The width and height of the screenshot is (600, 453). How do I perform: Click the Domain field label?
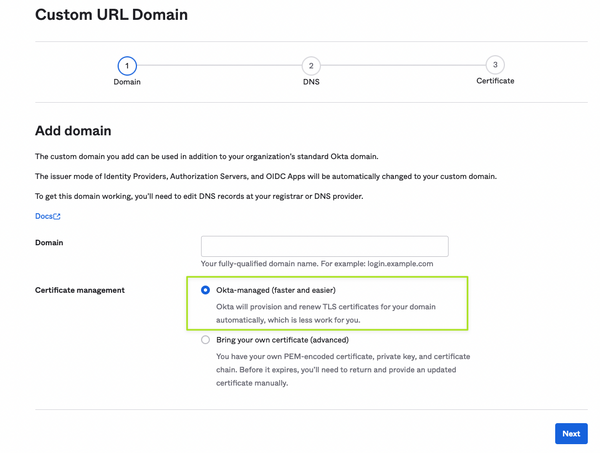coord(49,243)
